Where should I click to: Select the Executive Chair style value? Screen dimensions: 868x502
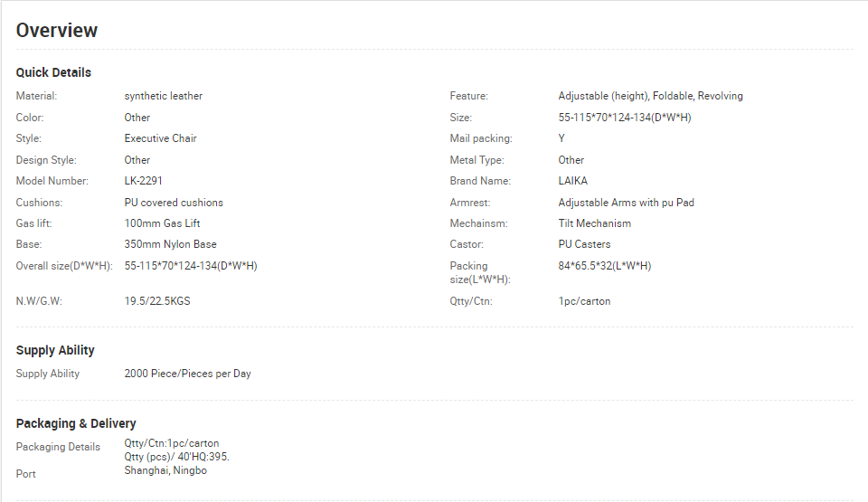point(161,138)
